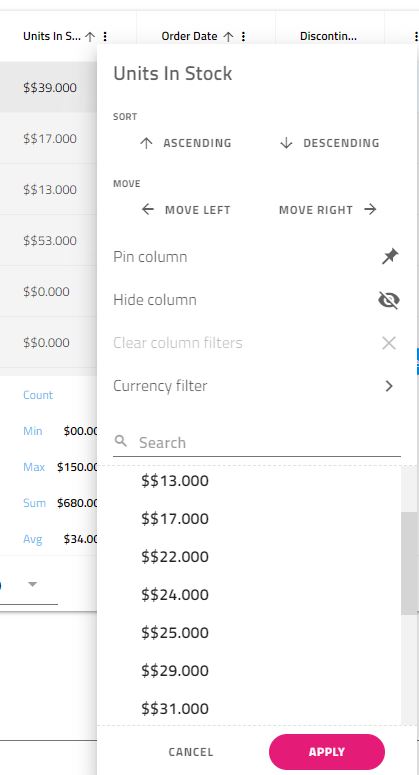Sort the column ascending
The height and width of the screenshot is (775, 419).
pyautogui.click(x=185, y=143)
